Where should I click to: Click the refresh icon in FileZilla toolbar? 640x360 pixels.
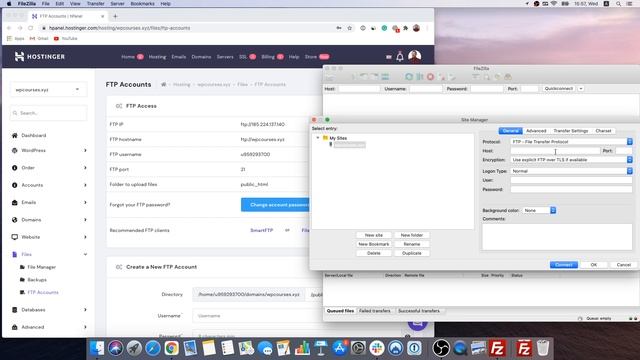[x=409, y=77]
